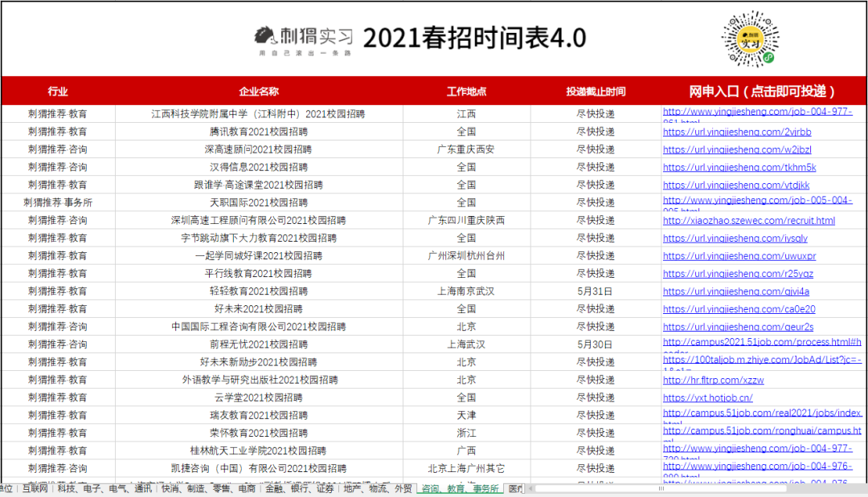868x497 pixels.
Task: Select the 2021春招时间表4.0 title
Action: coord(474,39)
